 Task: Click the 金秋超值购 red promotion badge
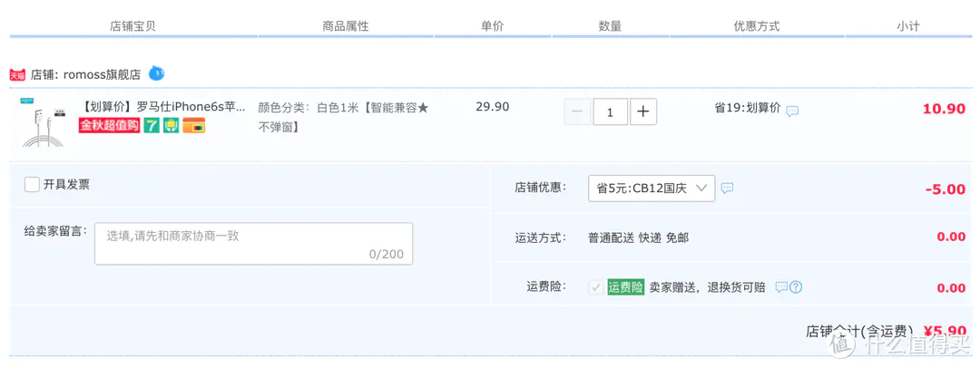point(110,126)
